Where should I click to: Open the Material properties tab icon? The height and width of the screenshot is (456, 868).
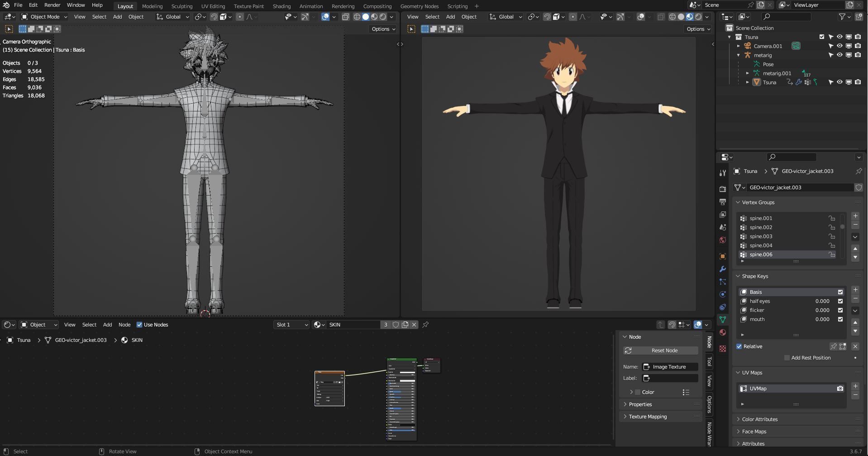coord(723,332)
